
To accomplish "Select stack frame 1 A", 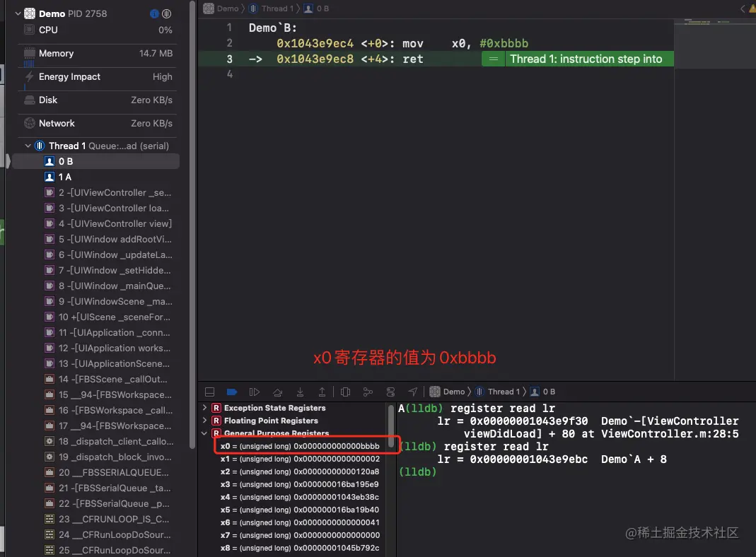I will click(x=66, y=176).
